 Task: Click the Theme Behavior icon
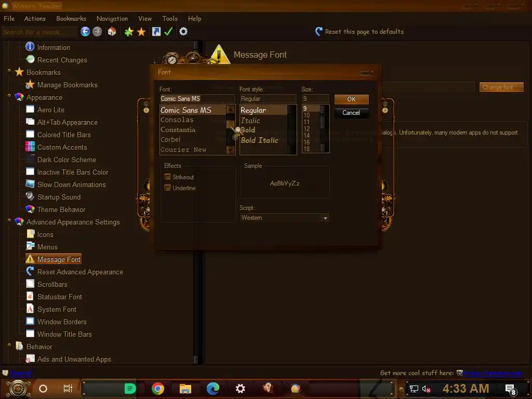30,209
